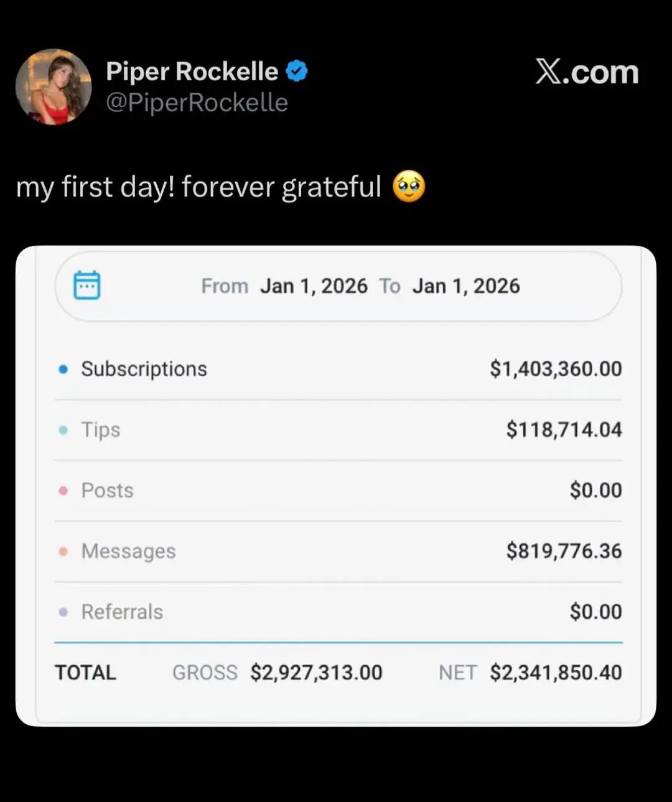Click the Referrals row label
Viewport: 672px width, 802px height.
122,612
